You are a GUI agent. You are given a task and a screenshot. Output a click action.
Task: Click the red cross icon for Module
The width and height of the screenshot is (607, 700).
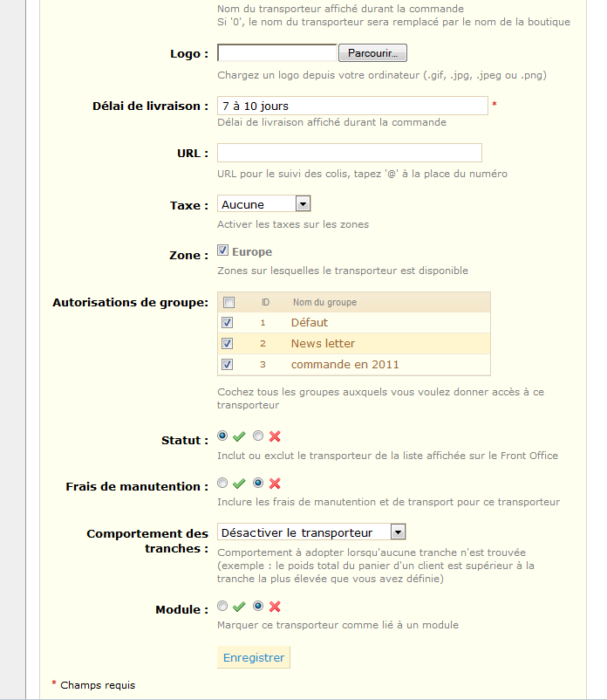coord(275,607)
